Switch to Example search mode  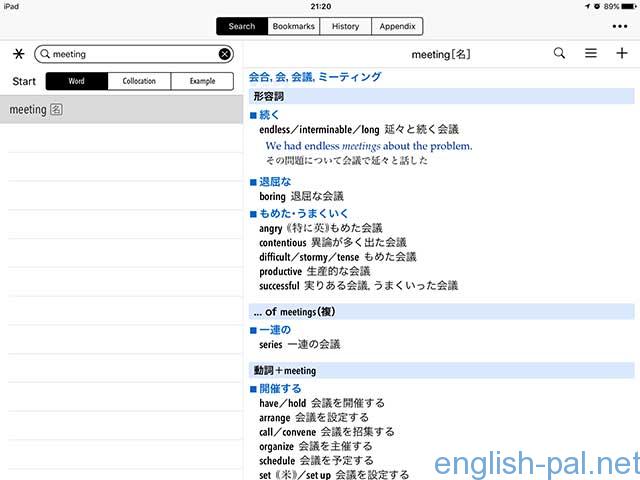coord(202,82)
